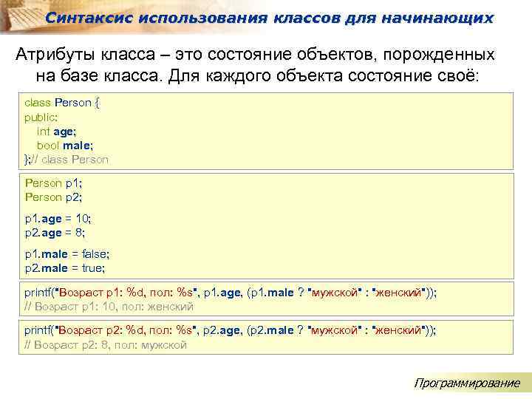Image resolution: width=532 pixels, height=399 pixels.
Task: Click the 'p2.male = true;' assignment
Action: pyautogui.click(x=65, y=268)
